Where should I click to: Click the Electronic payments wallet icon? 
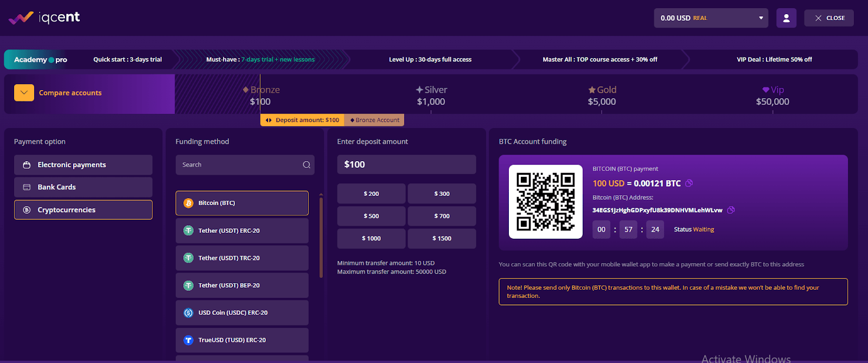coord(27,165)
